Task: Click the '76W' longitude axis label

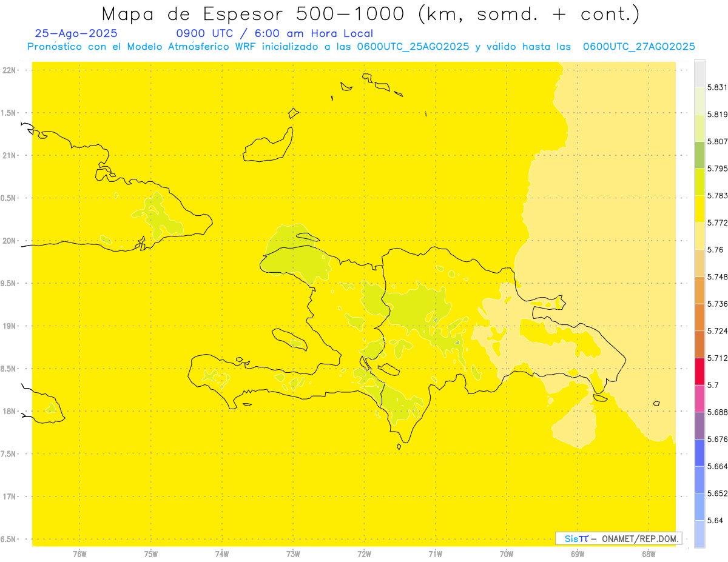Action: [79, 554]
